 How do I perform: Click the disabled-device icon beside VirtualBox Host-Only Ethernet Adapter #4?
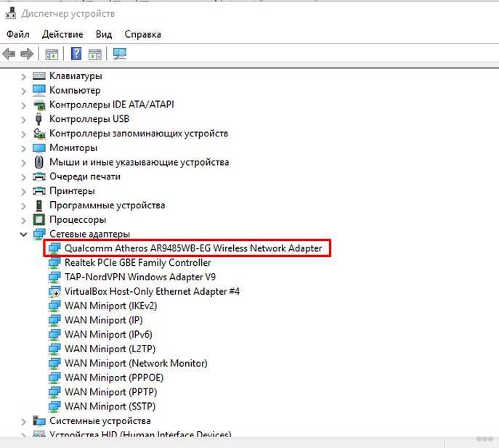point(54,291)
